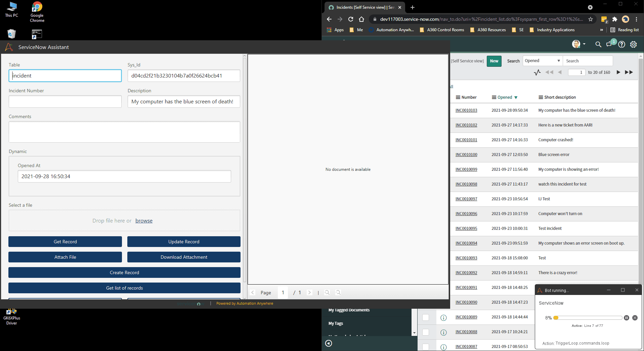Click Create Record button

124,272
